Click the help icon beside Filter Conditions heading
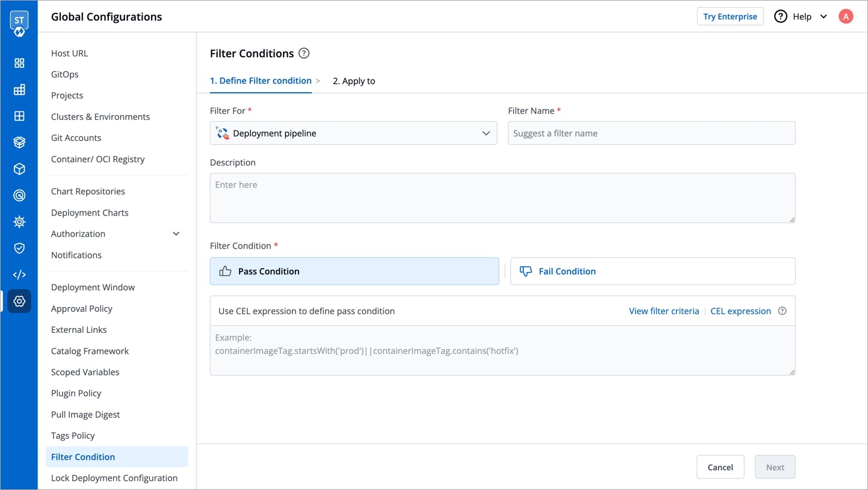Screen dimensions: 868x490 coord(304,53)
